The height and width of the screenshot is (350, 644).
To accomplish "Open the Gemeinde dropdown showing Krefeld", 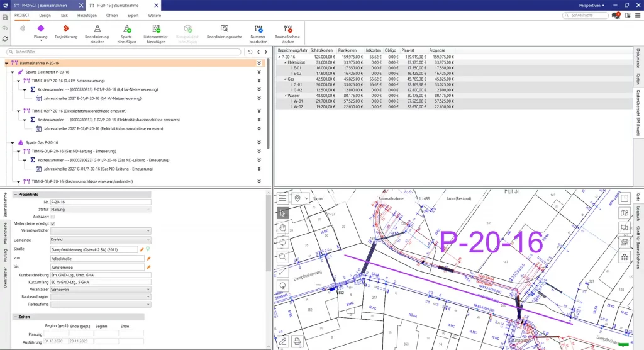I will (x=101, y=240).
